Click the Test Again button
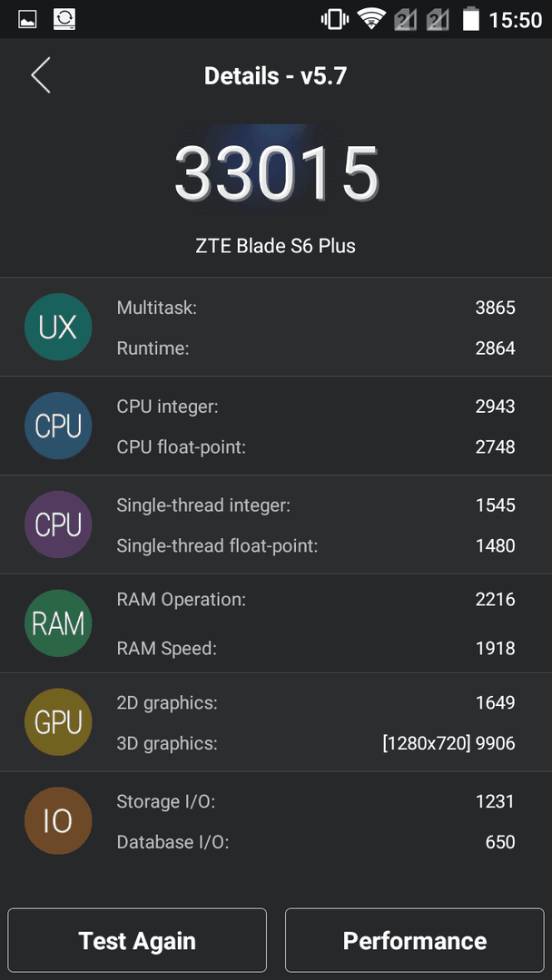This screenshot has width=552, height=980. 137,941
